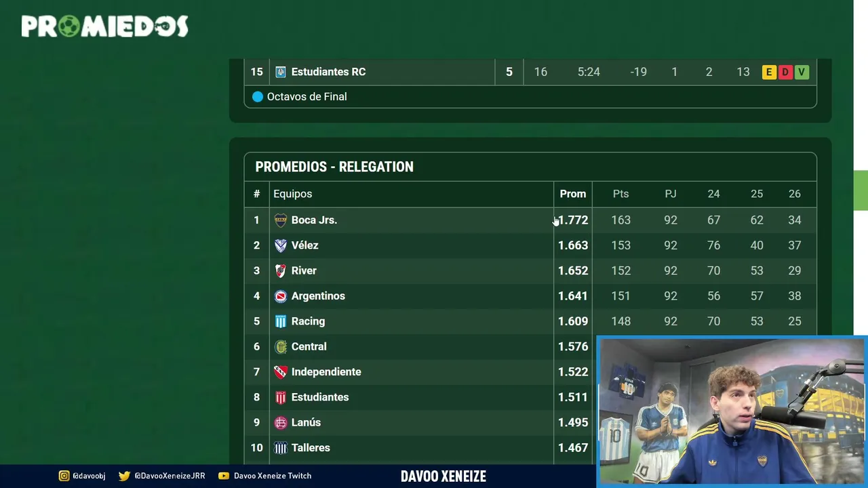The height and width of the screenshot is (488, 868).
Task: Click the 25 season column header
Action: (757, 194)
